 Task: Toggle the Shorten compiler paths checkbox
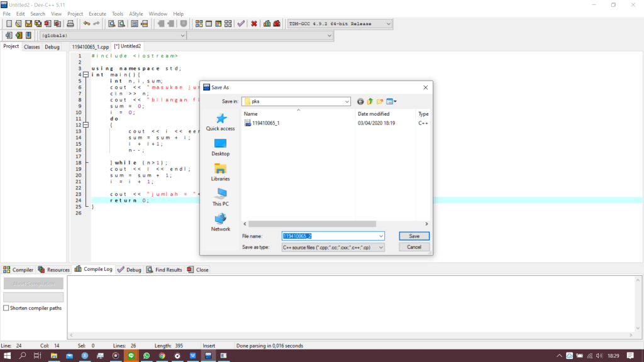point(6,308)
